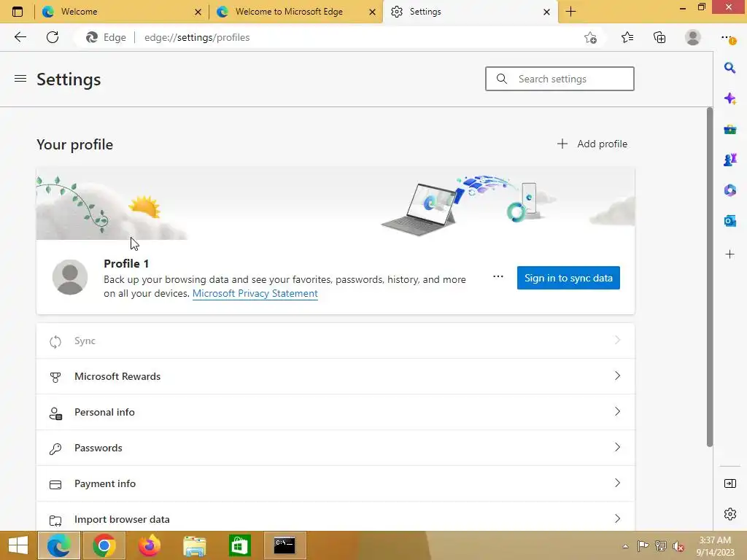Click the Edge icon in address bar
The image size is (747, 560).
pyautogui.click(x=91, y=37)
